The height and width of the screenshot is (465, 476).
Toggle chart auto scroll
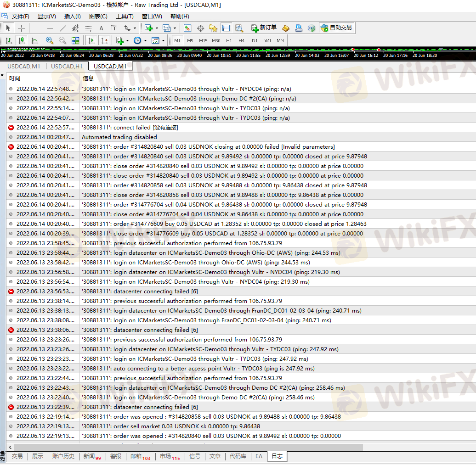point(91,41)
